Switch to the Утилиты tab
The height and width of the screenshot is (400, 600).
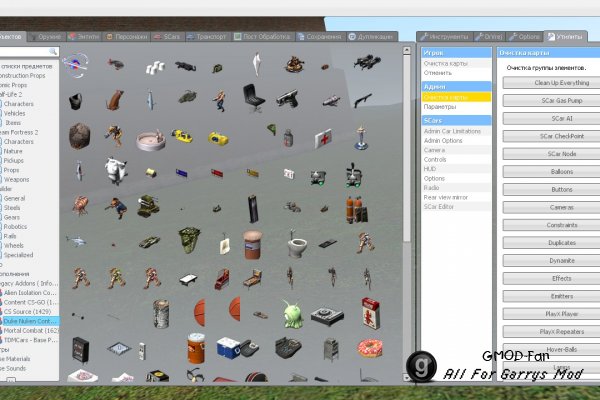(x=566, y=36)
